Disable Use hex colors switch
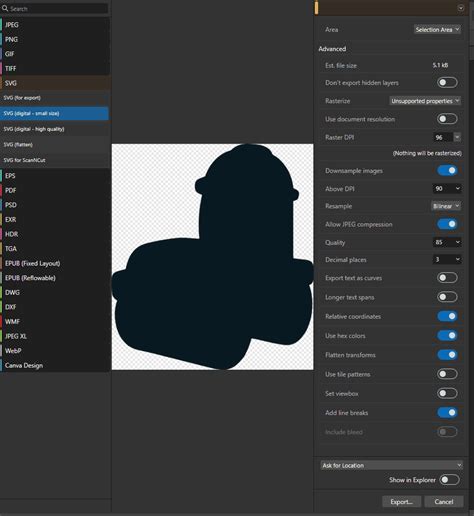 click(x=447, y=336)
